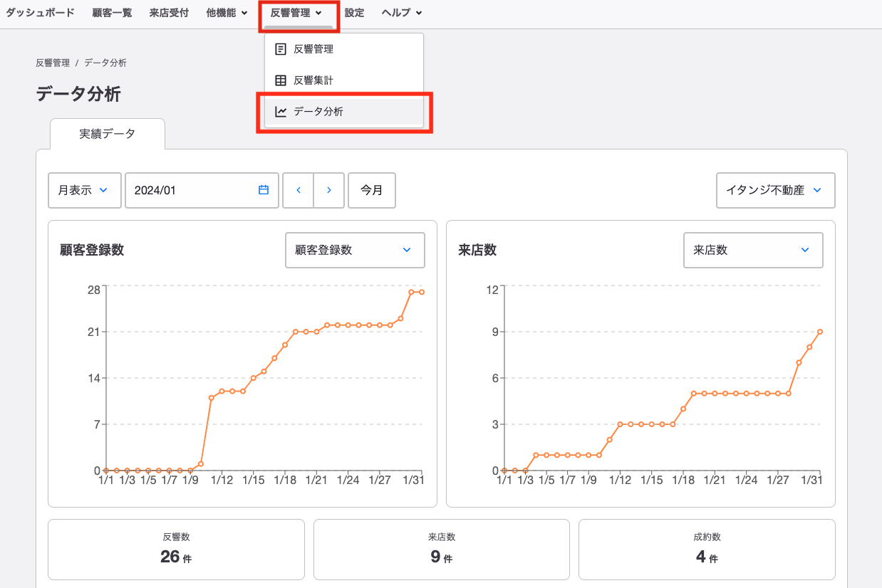882x588 pixels.
Task: Click the last data point on 来店数 chart
Action: coord(820,332)
